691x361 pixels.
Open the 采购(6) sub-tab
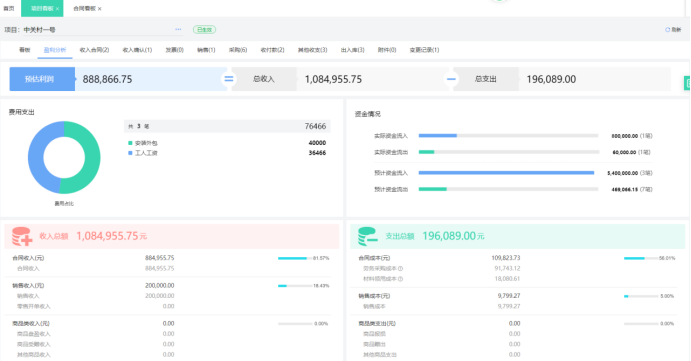pos(238,50)
